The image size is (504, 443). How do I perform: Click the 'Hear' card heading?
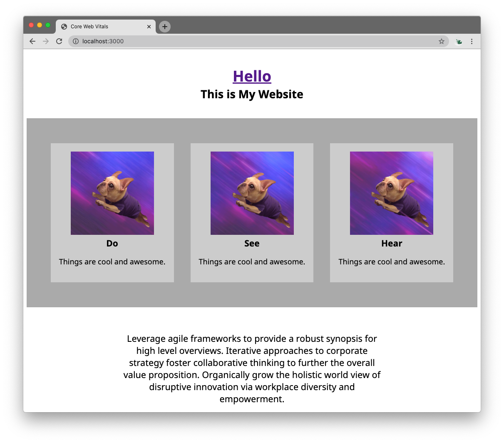pos(392,244)
